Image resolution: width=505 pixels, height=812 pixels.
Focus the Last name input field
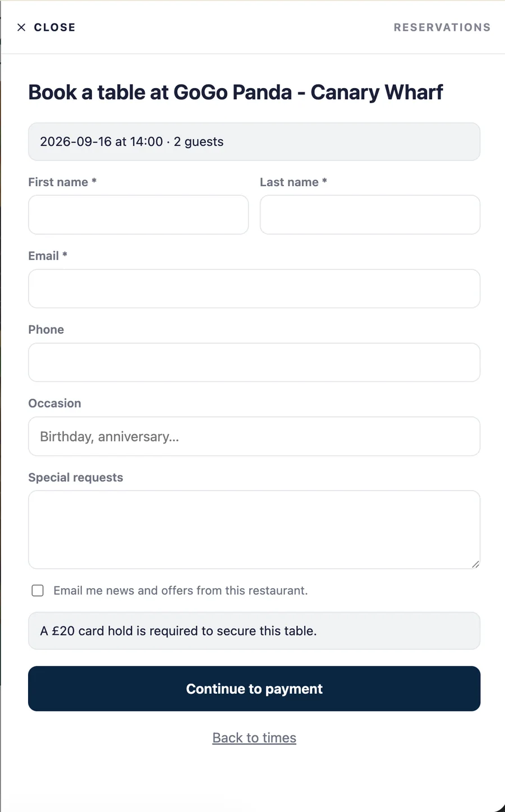pyautogui.click(x=370, y=215)
